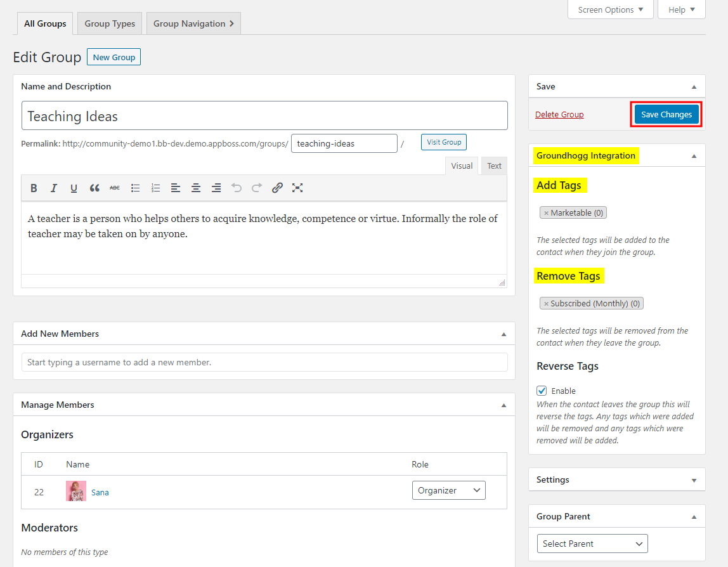
Task: Enable the Reverse Tags option
Action: (542, 390)
